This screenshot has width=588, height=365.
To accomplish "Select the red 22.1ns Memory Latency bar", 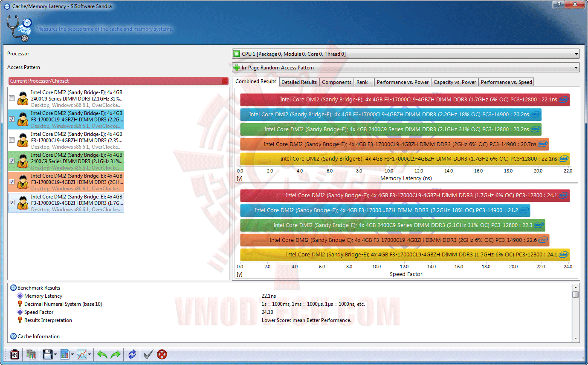I will 405,100.
